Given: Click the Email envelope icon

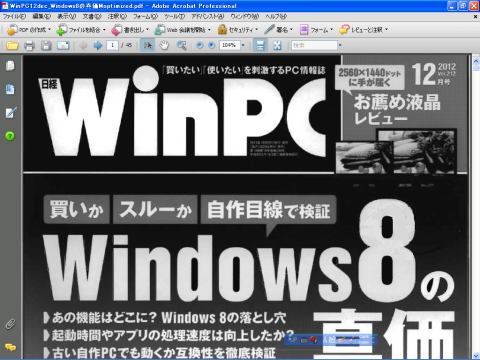Looking at the screenshot, I should pos(63,45).
